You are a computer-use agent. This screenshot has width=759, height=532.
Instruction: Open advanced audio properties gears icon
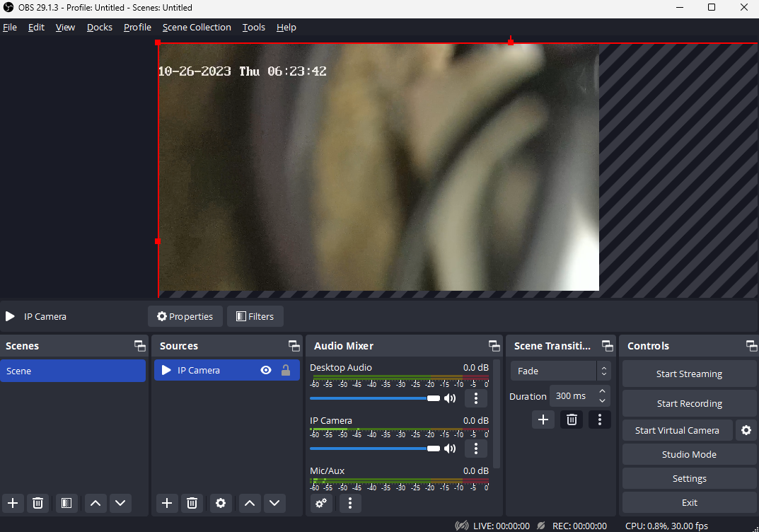coord(321,503)
